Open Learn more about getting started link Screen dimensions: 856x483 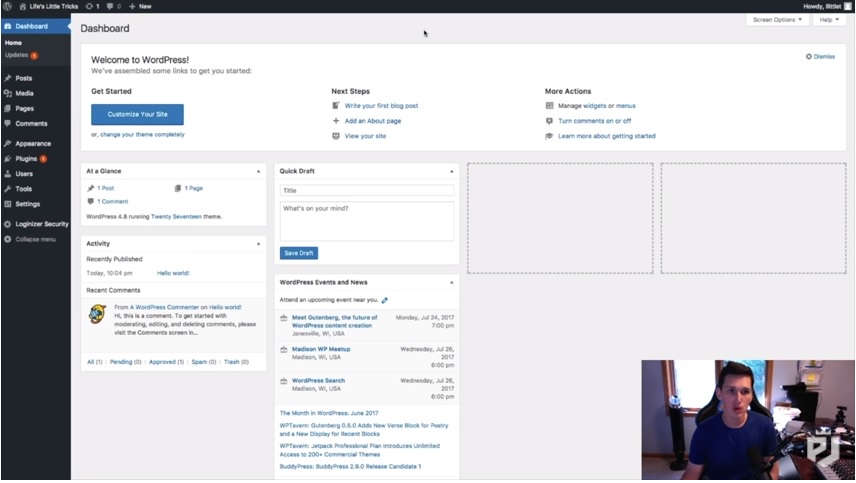tap(607, 136)
